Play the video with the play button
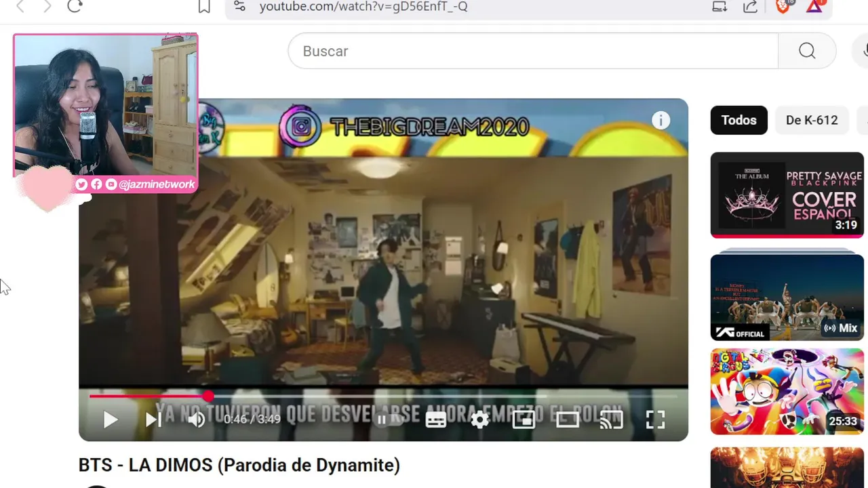868x488 pixels. (111, 420)
